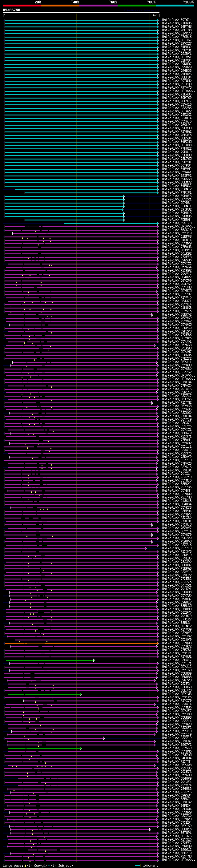Select label UniRef100_Q2V416
The width and height of the screenshot is (197, 868).
click(177, 104)
